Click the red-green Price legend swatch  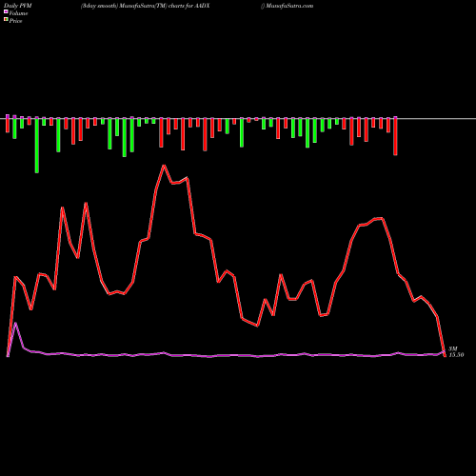(6, 20)
